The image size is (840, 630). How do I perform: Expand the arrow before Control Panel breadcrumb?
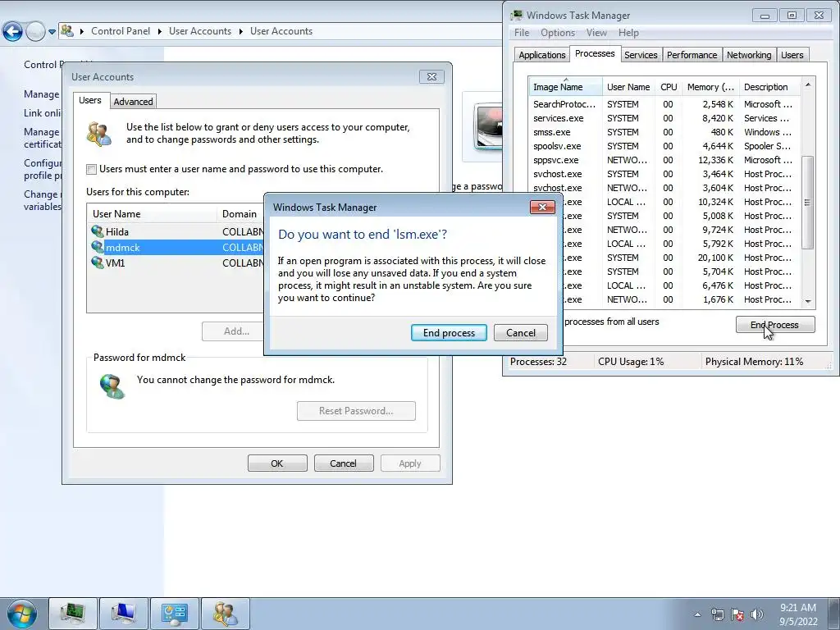pyautogui.click(x=82, y=32)
